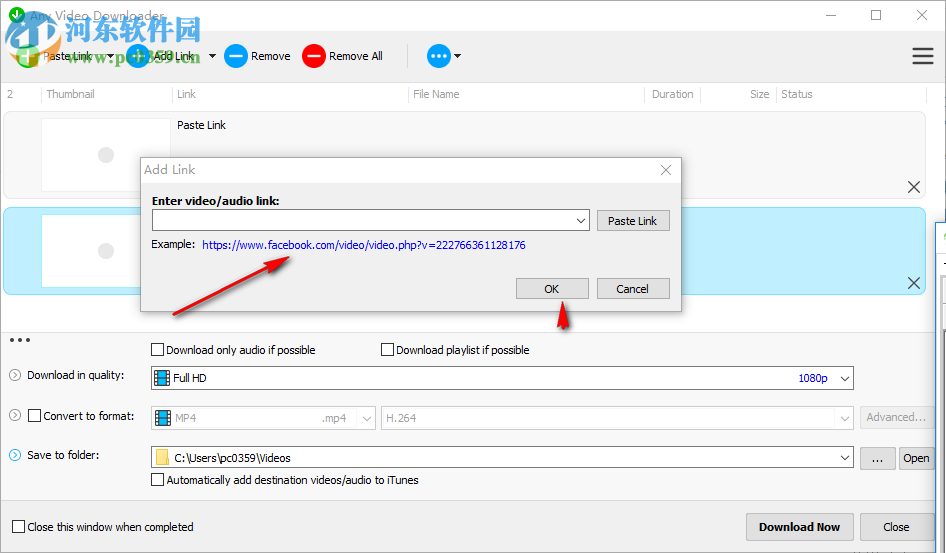This screenshot has width=946, height=553.
Task: Open dropdown arrow beside the ellipsis button
Action: point(457,56)
